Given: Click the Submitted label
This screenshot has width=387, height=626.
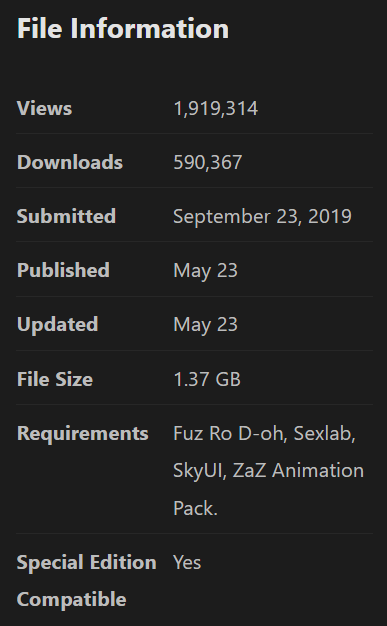Looking at the screenshot, I should tap(66, 216).
